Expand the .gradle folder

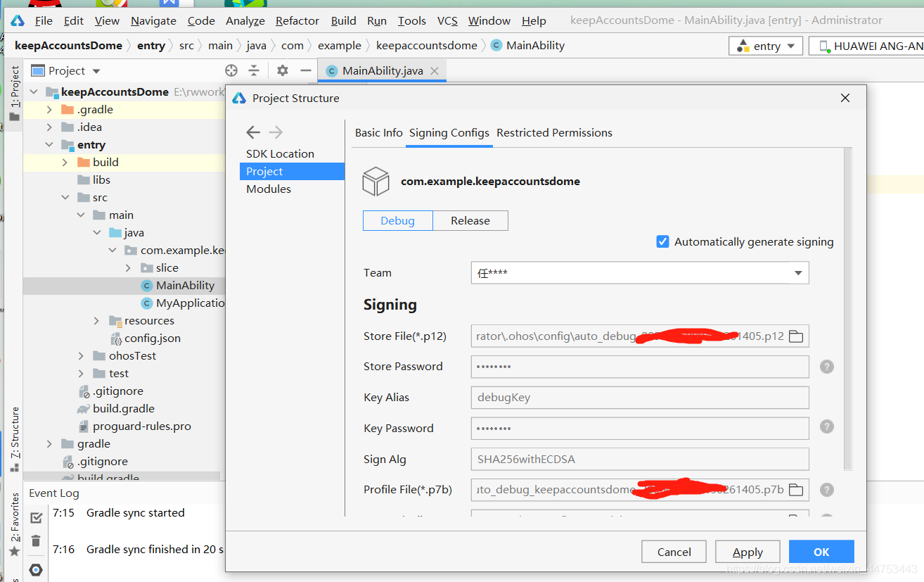(x=49, y=109)
